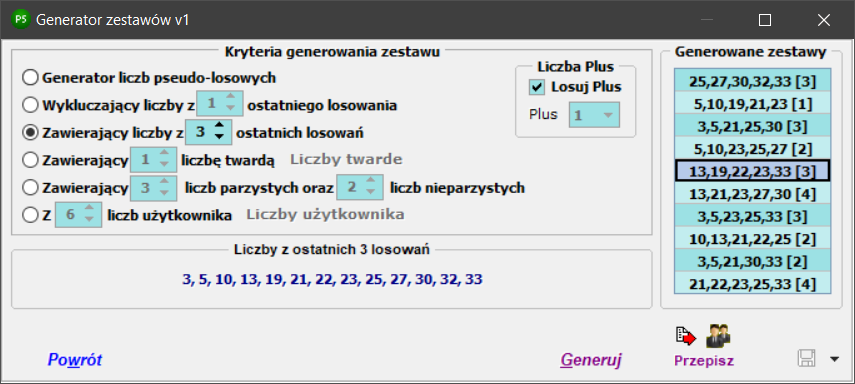Screen dimensions: 855x384
Task: Select highlighted set 13,19,22,23,33 [3]
Action: pyautogui.click(x=752, y=171)
